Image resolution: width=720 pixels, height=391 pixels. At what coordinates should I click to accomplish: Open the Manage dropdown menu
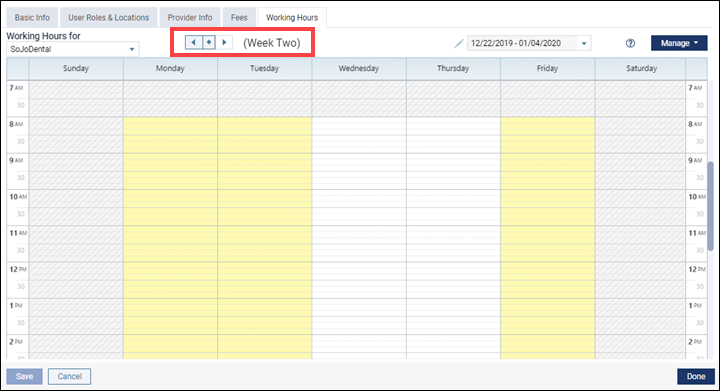(679, 43)
